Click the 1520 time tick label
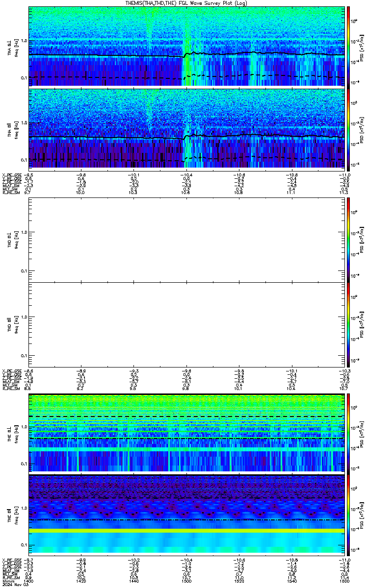This screenshot has width=368, height=588. [x=239, y=582]
